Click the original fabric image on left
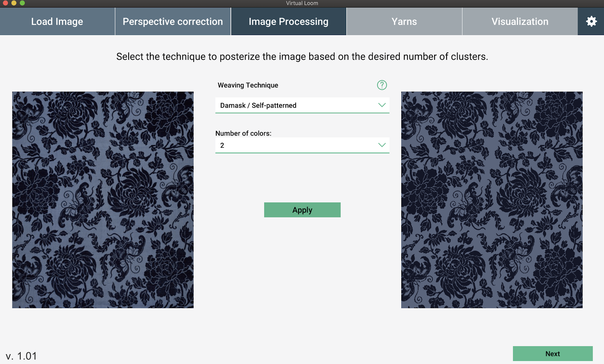The image size is (604, 364). pos(103,200)
